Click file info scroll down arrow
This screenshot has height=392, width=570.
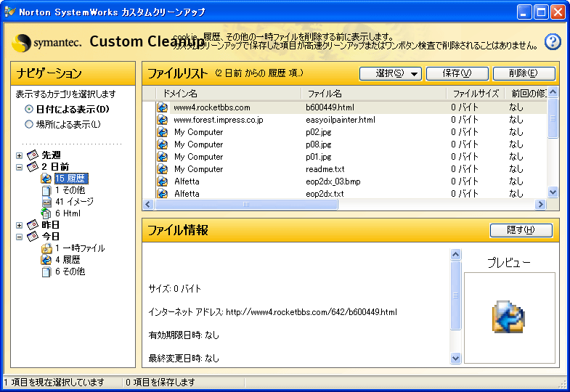[x=455, y=359]
